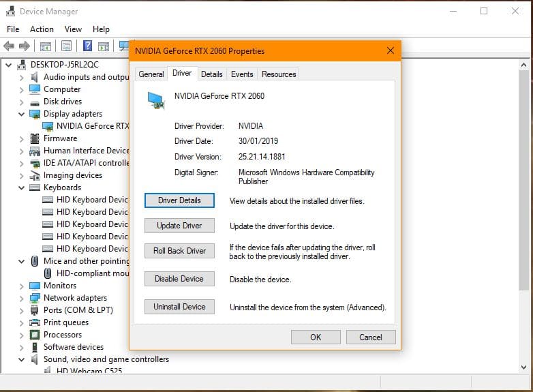
Task: Click the Disable Device button
Action: pos(179,279)
